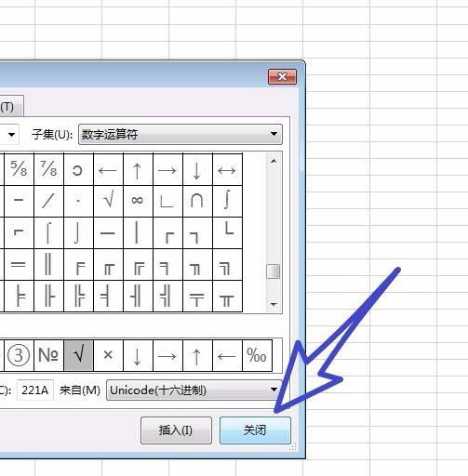This screenshot has width=468, height=476.
Task: Choose left arrow in the main symbol grid
Action: click(x=109, y=169)
